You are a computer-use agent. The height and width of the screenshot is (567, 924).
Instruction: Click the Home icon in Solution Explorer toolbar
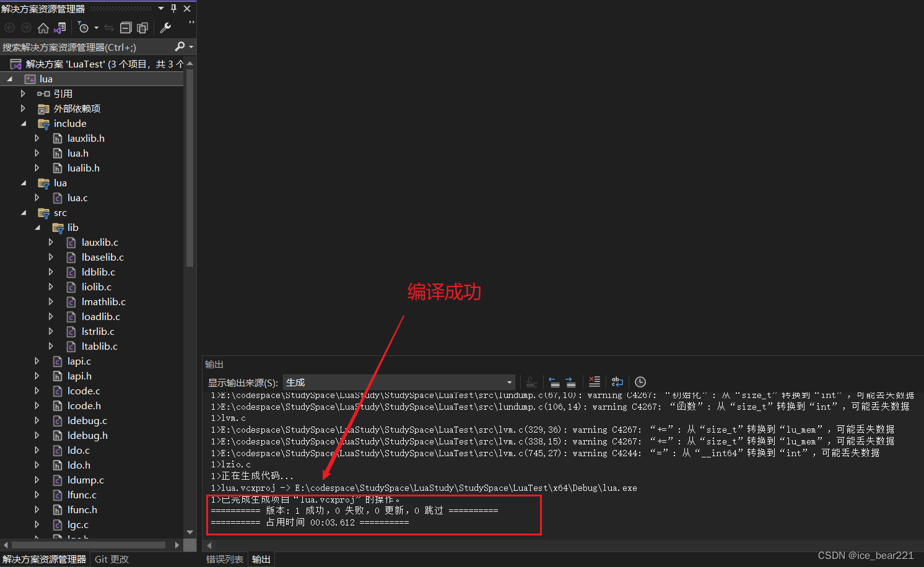pyautogui.click(x=43, y=28)
